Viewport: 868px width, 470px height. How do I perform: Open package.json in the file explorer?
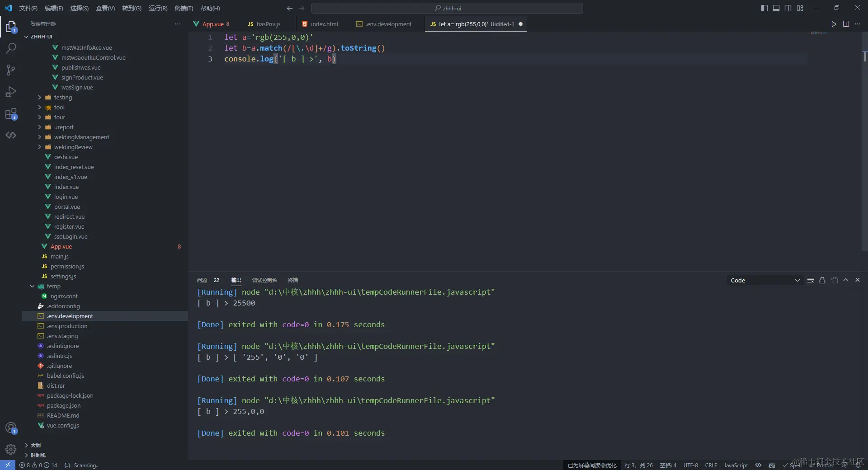pos(64,405)
